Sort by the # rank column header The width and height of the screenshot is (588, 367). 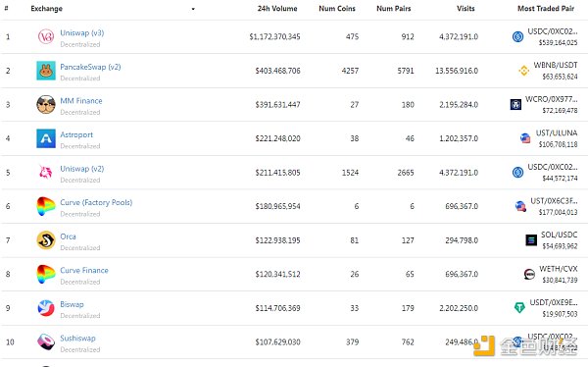pos(6,8)
